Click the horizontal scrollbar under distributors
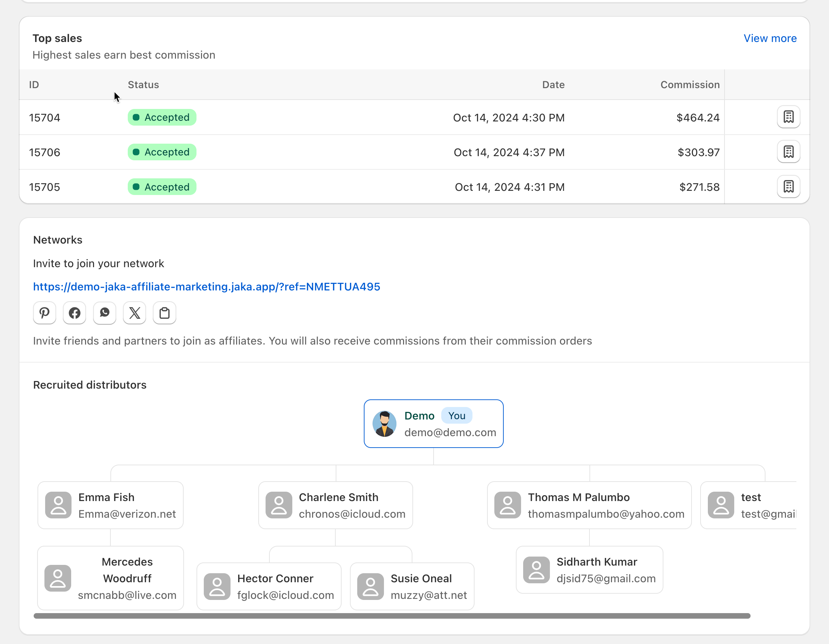The height and width of the screenshot is (644, 829). click(x=392, y=616)
